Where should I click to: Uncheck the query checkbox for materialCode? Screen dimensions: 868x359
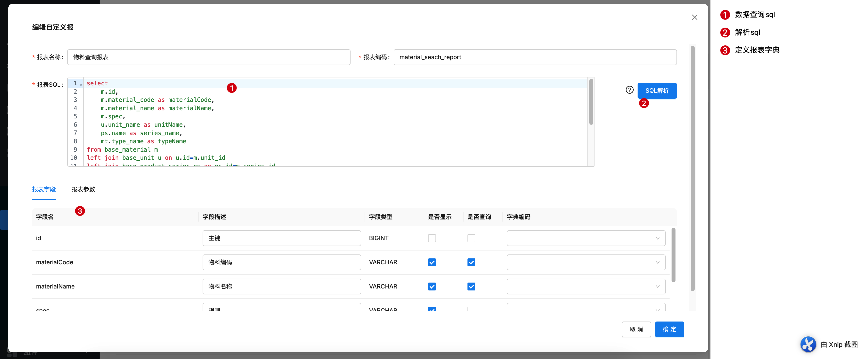(471, 263)
